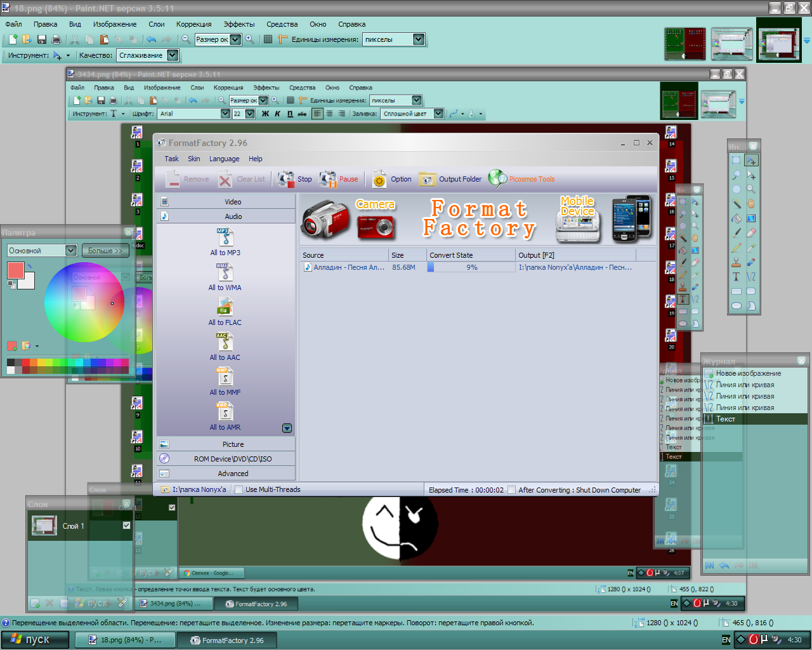Select Recolor tool in main Tools panel
The height and width of the screenshot is (650, 812).
tap(751, 262)
